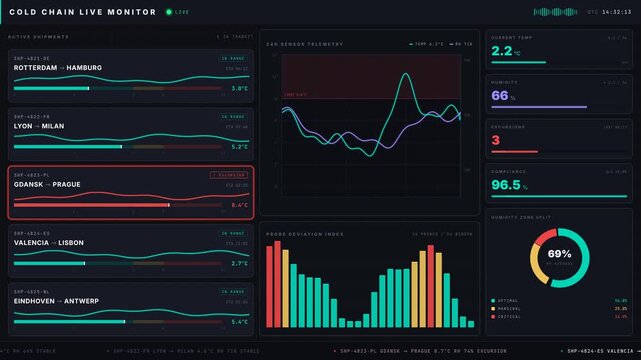This screenshot has width=641, height=360.
Task: Click the Valencia shipment progress bar
Action: pyautogui.click(x=118, y=264)
